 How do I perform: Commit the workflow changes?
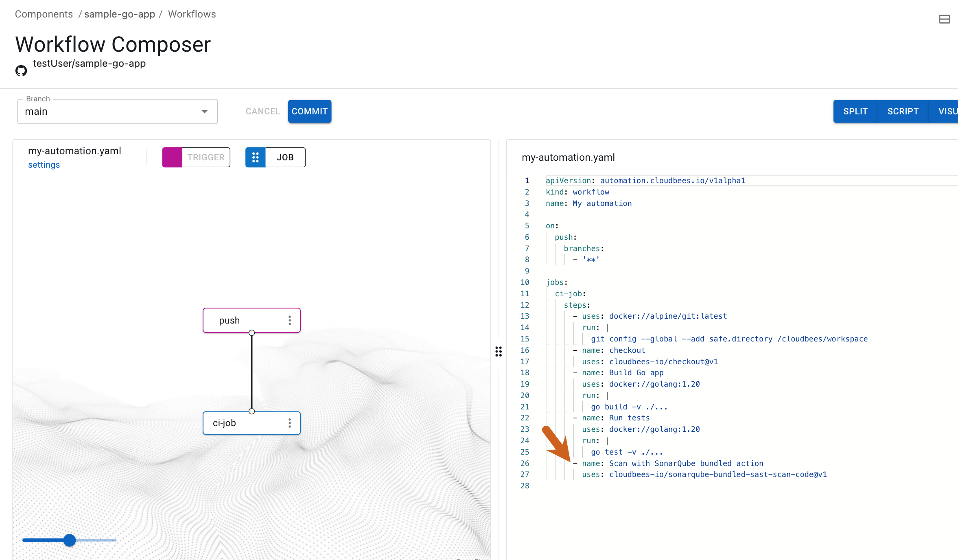309,111
